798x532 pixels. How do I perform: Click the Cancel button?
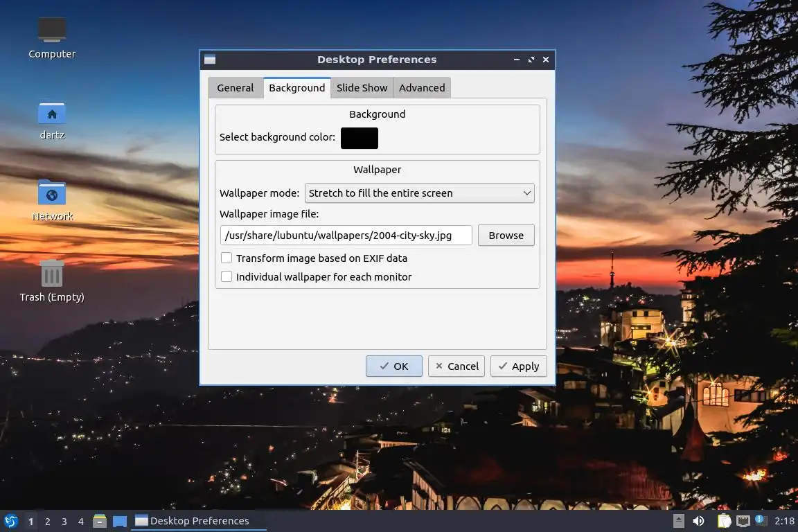(456, 366)
